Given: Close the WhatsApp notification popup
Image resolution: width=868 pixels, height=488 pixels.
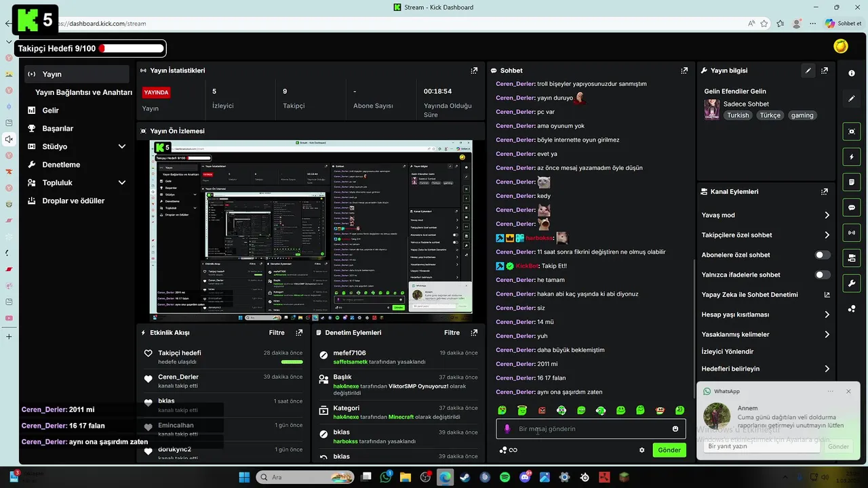Looking at the screenshot, I should click(x=848, y=391).
